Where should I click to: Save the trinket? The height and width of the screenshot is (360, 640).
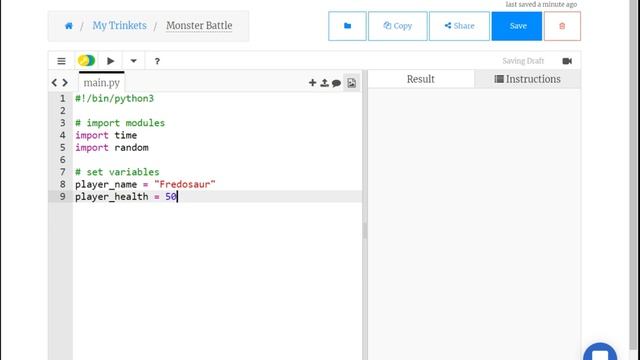517,26
